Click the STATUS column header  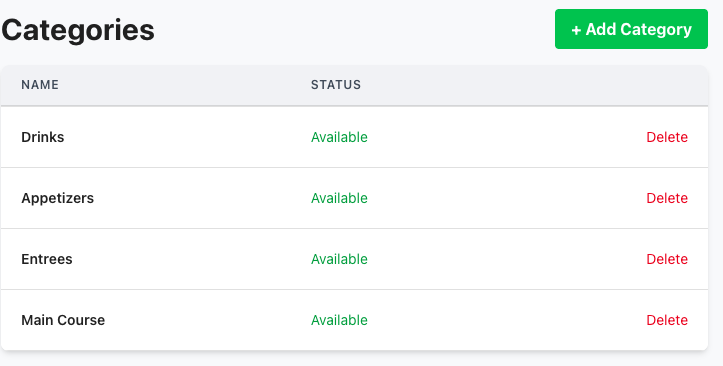click(336, 85)
